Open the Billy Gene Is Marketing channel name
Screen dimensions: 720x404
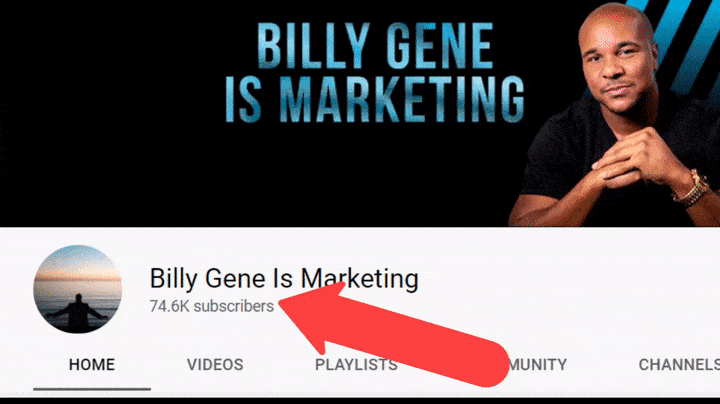284,279
